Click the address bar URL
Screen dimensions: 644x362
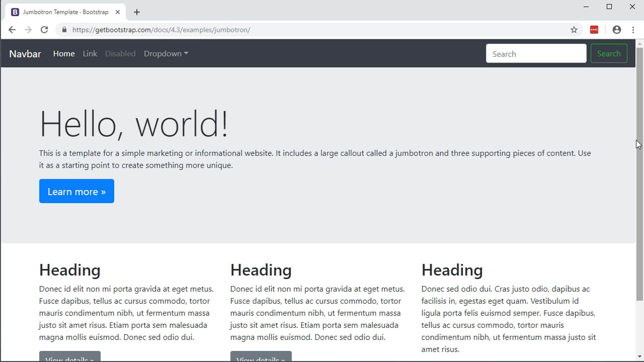[x=161, y=30]
